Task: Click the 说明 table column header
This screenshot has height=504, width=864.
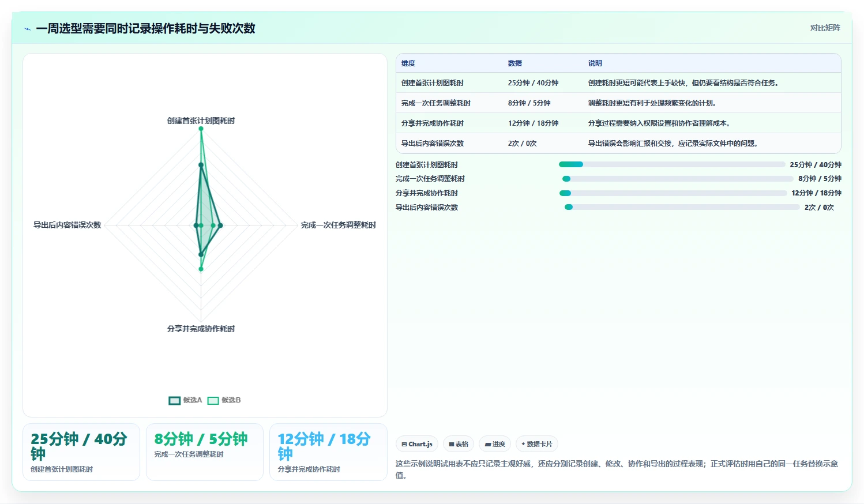Action: tap(595, 63)
